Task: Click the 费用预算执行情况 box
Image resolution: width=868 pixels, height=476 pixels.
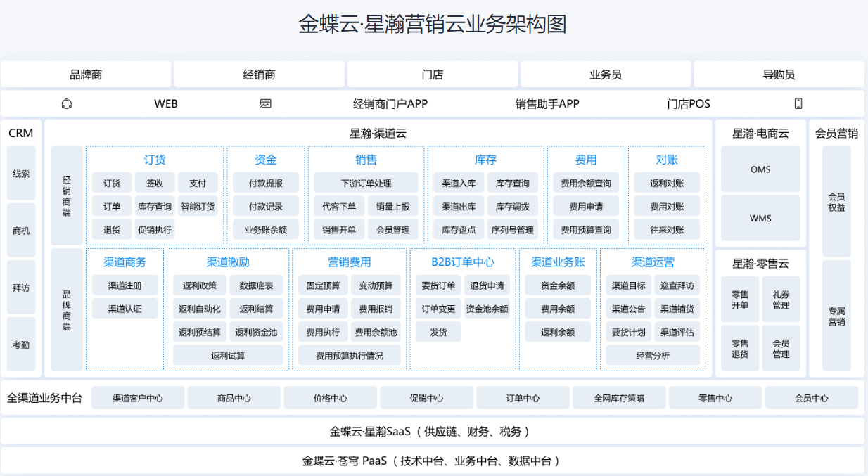Action: pyautogui.click(x=350, y=355)
